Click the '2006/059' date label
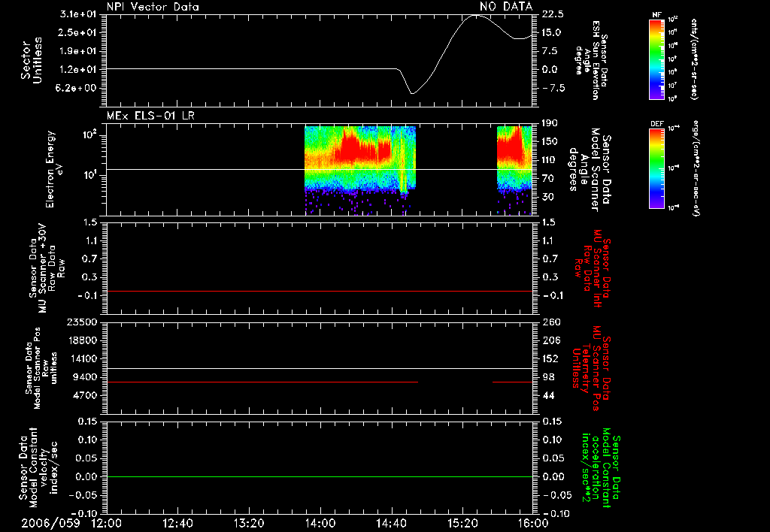 click(x=50, y=523)
